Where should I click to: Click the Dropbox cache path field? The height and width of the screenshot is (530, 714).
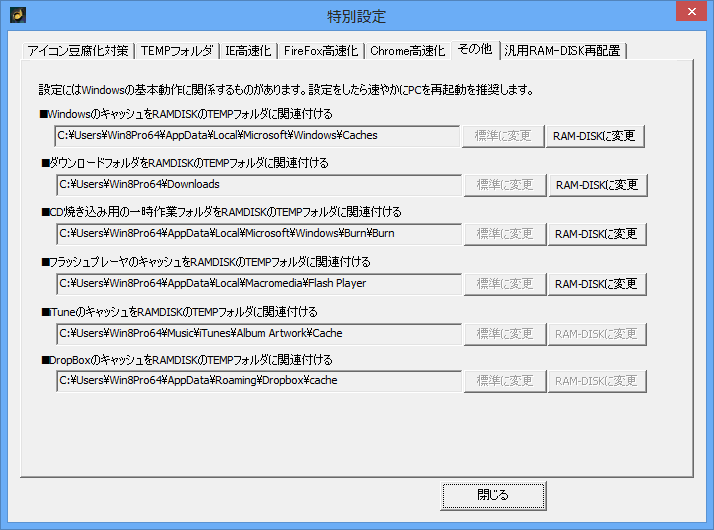(258, 381)
